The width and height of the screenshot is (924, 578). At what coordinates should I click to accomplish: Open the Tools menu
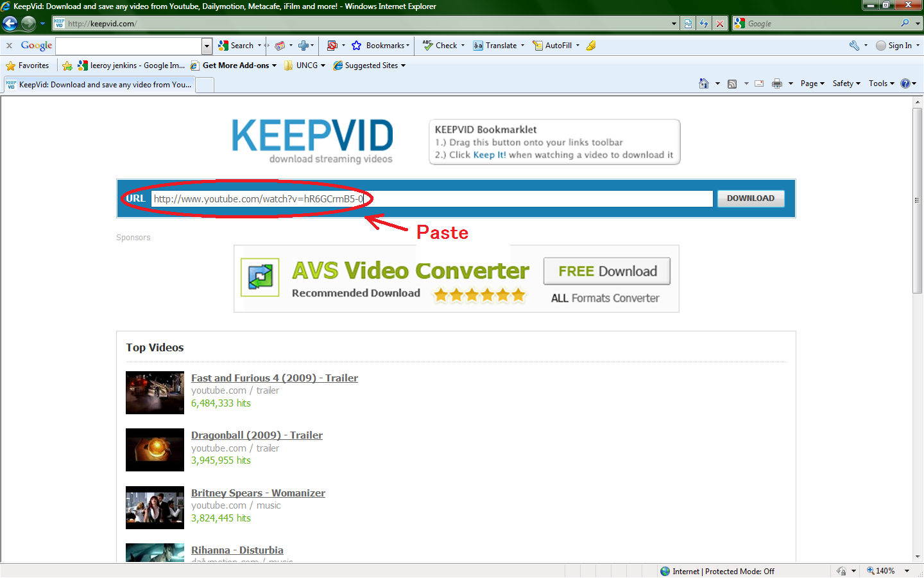[881, 83]
